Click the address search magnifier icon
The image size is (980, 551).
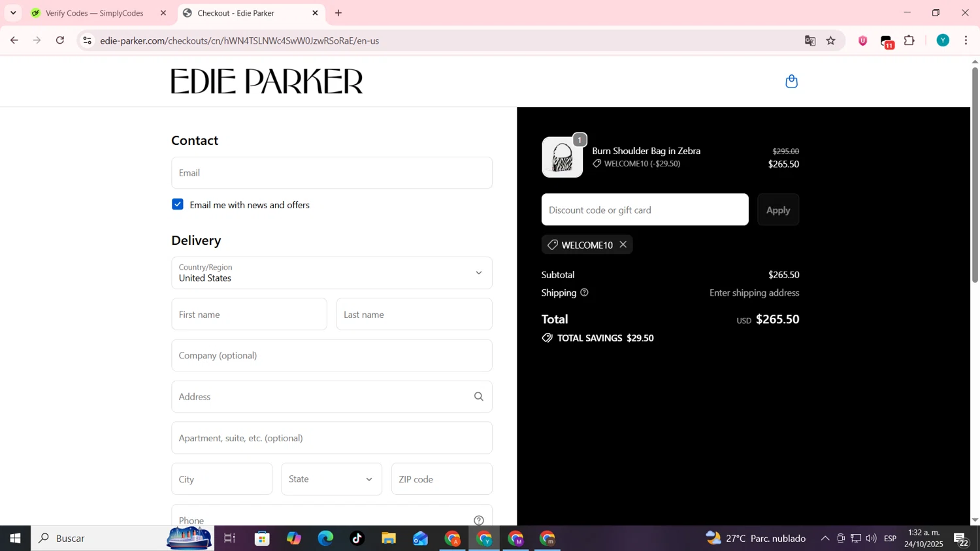pos(479,396)
